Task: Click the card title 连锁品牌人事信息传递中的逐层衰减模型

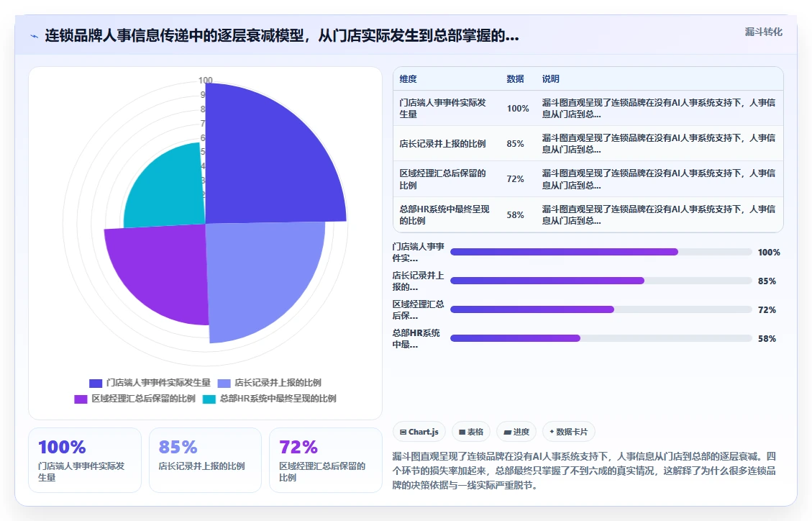Action: (282, 36)
